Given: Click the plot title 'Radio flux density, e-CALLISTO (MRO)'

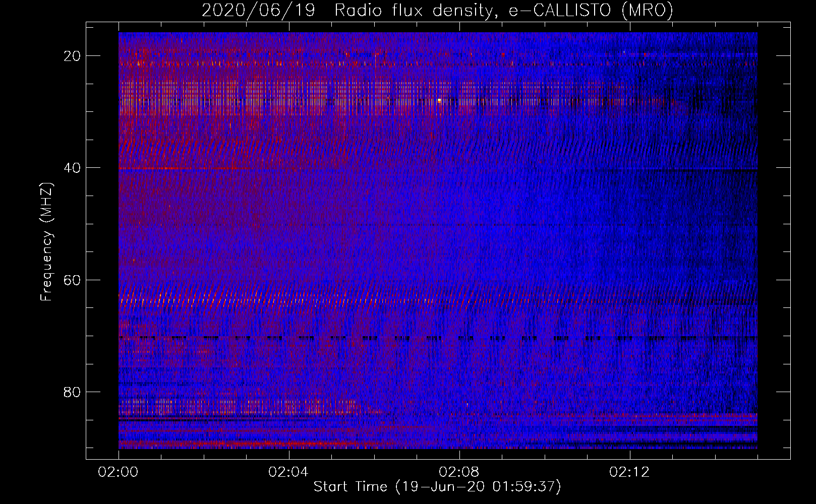Looking at the screenshot, I should 503,11.
